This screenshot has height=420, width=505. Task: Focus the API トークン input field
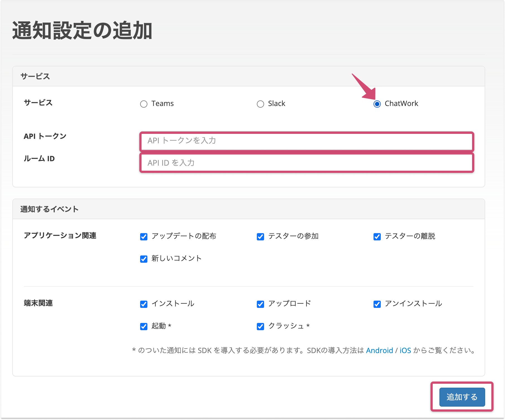click(306, 141)
